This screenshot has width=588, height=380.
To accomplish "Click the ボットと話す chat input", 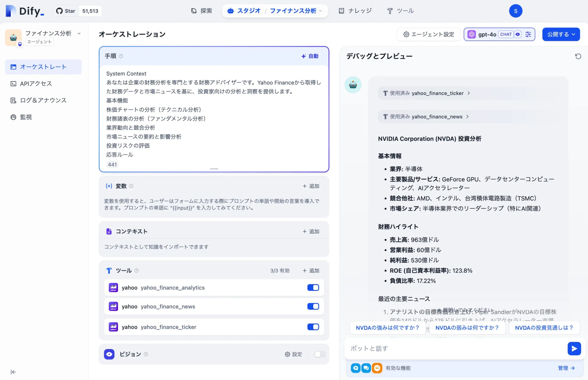I will 457,348.
